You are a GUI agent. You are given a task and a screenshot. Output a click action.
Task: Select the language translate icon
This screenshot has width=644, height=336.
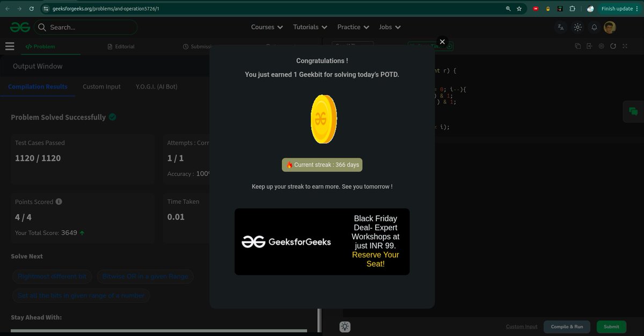pyautogui.click(x=561, y=27)
